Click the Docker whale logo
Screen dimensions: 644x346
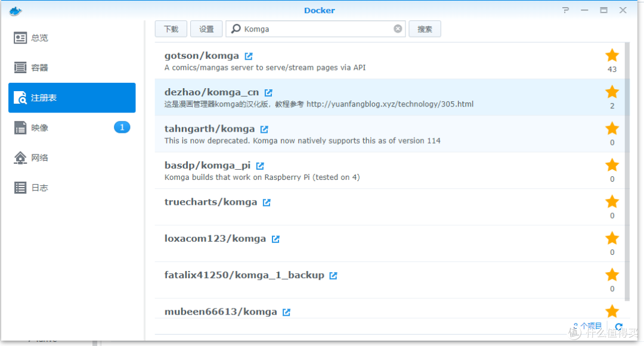16,10
